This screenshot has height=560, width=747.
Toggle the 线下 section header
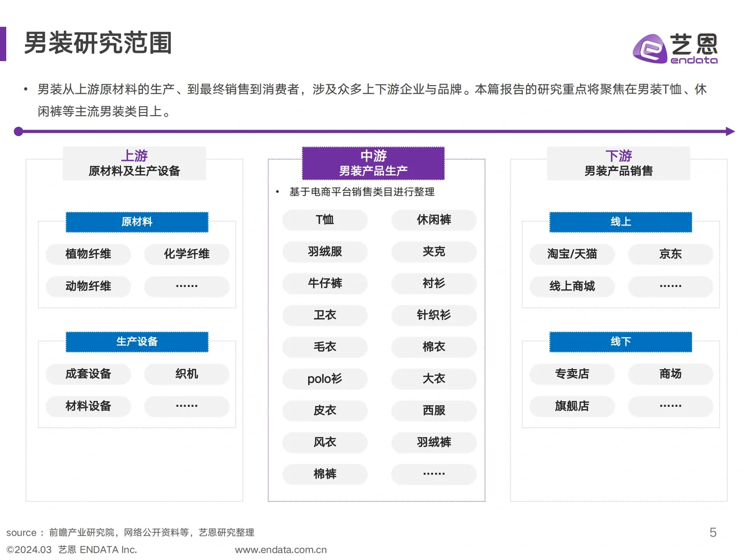coord(620,342)
